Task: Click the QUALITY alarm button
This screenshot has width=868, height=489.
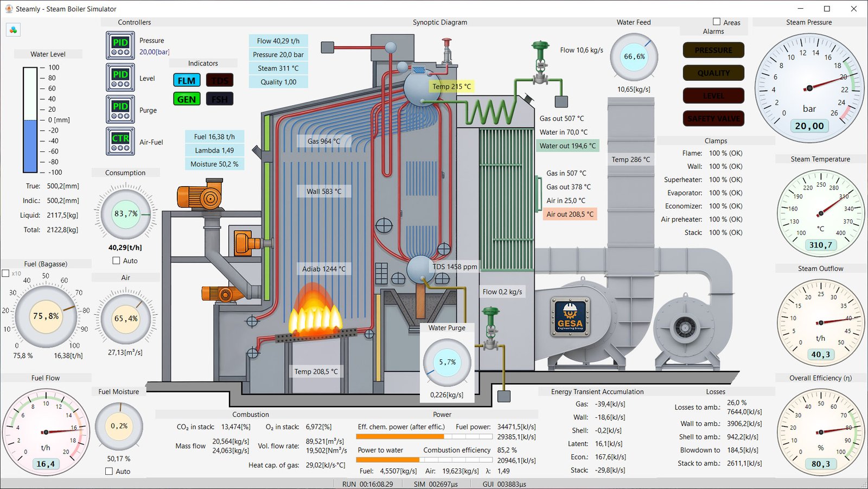Action: tap(713, 73)
